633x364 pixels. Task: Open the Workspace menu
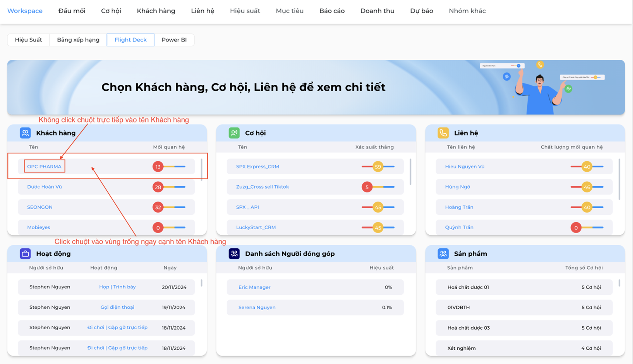click(25, 11)
